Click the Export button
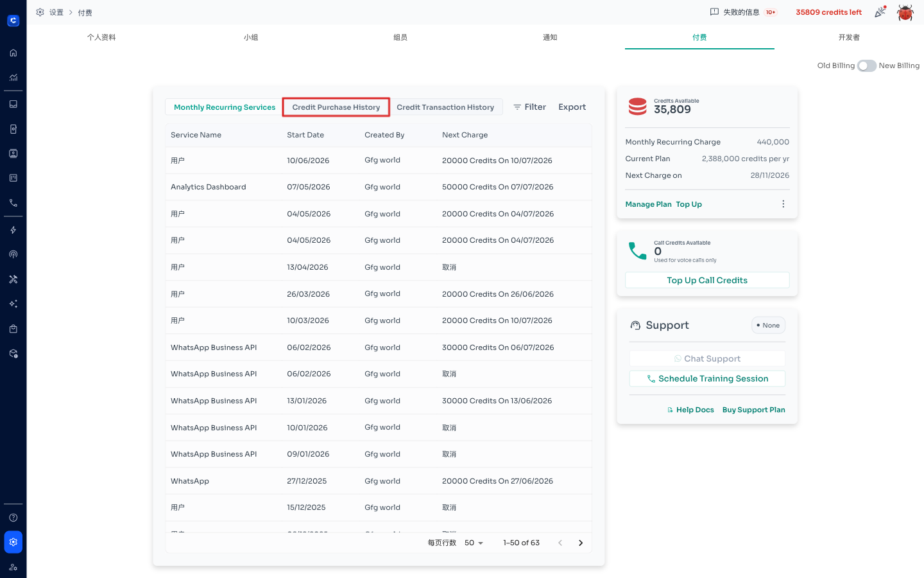The height and width of the screenshot is (578, 924). (x=572, y=107)
